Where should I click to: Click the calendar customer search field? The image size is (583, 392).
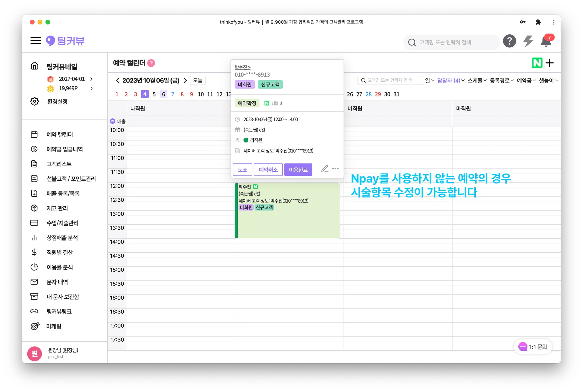pos(390,81)
